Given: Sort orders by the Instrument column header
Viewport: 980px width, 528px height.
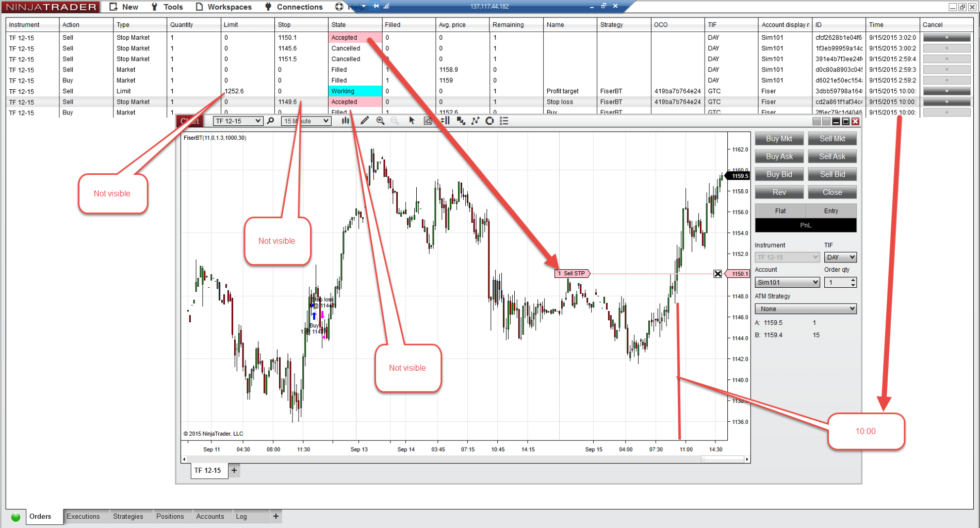Looking at the screenshot, I should click(x=32, y=25).
